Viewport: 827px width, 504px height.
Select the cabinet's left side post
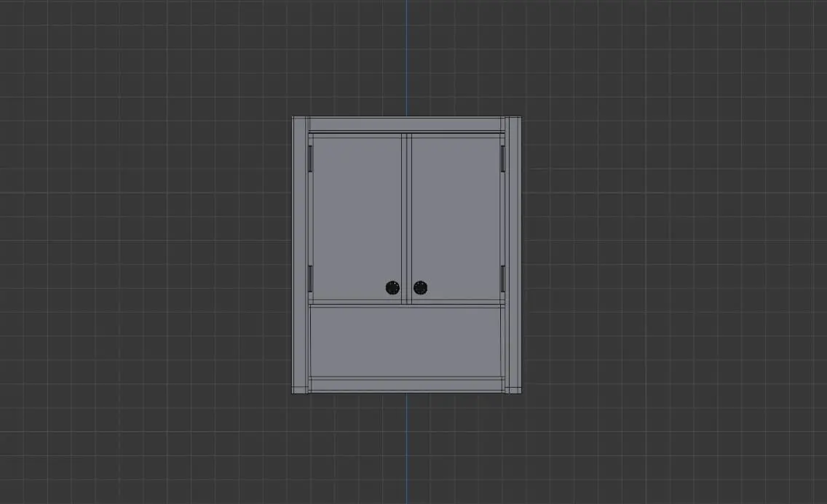pyautogui.click(x=300, y=255)
